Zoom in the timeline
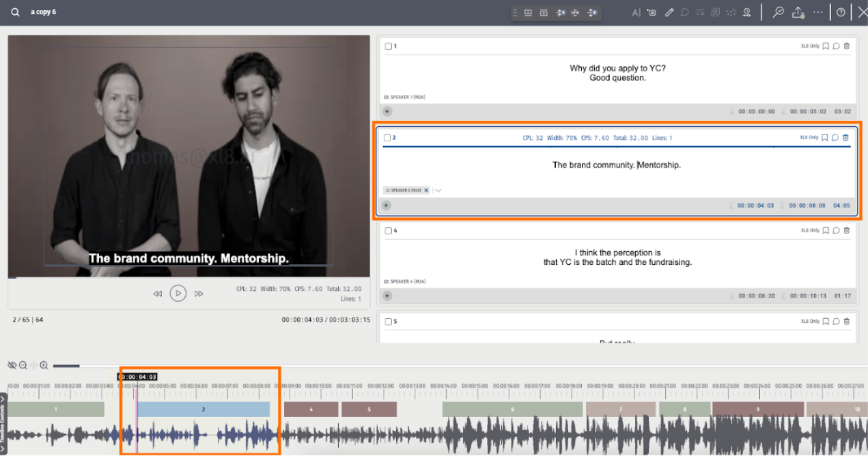 pyautogui.click(x=44, y=365)
